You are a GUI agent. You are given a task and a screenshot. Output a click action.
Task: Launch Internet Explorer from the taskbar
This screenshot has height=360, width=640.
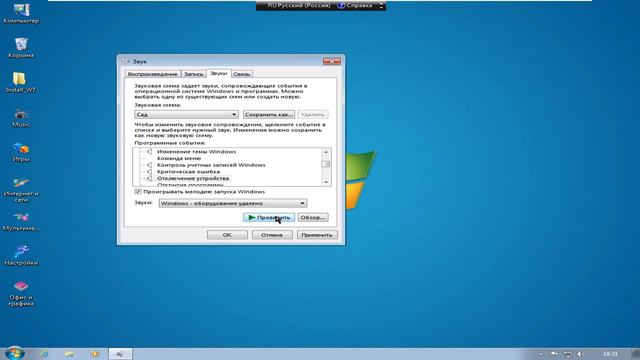[43, 354]
